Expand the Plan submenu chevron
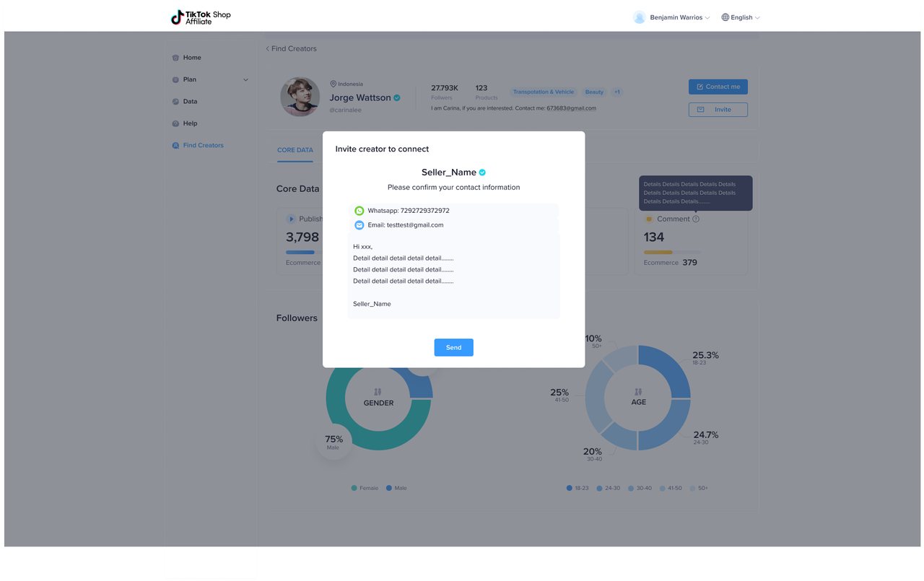Viewport: 924px width, 581px height. click(x=245, y=80)
